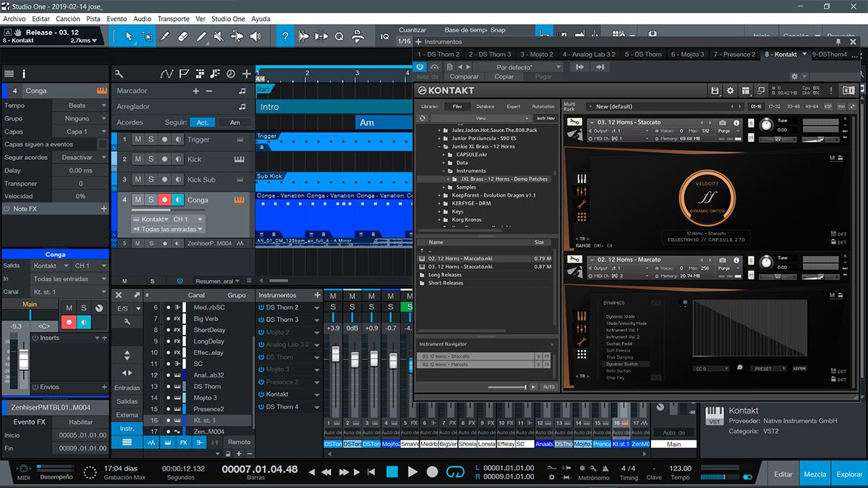Image resolution: width=868 pixels, height=488 pixels.
Task: Click the IQ input quantize button
Action: (385, 36)
